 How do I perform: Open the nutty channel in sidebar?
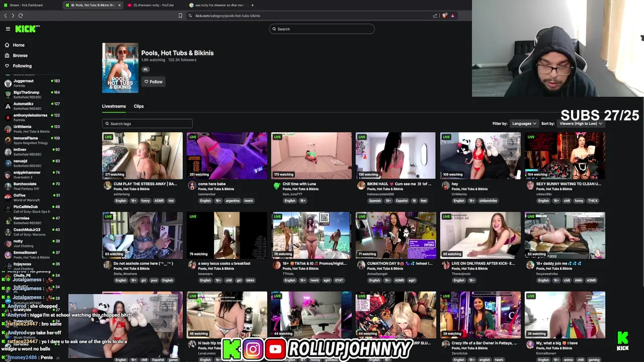pos(31,243)
